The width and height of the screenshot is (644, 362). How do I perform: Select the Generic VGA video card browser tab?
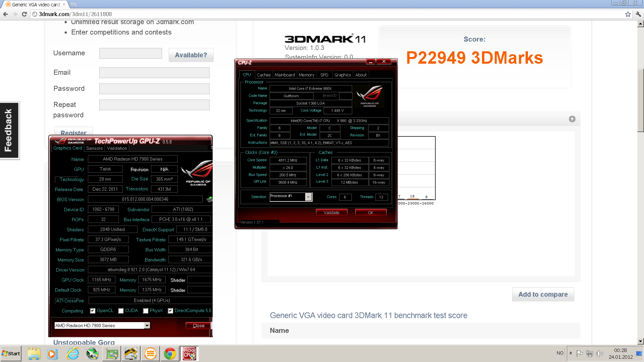tap(36, 4)
